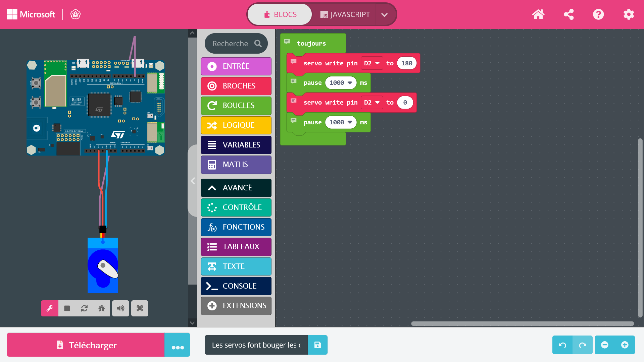This screenshot has width=644, height=362.
Task: Launch simulator in full screen
Action: 140,308
